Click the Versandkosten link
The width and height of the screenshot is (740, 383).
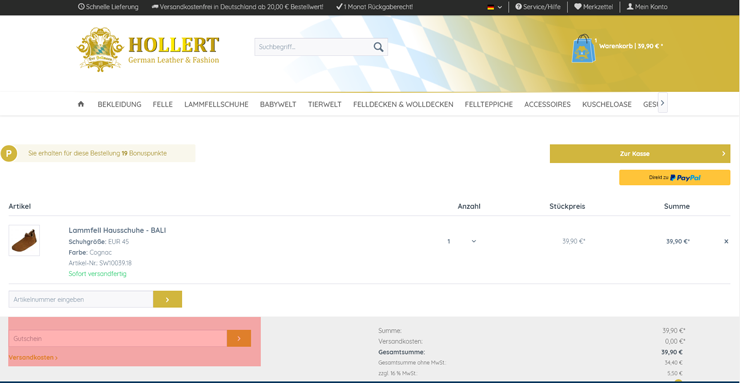pos(33,358)
